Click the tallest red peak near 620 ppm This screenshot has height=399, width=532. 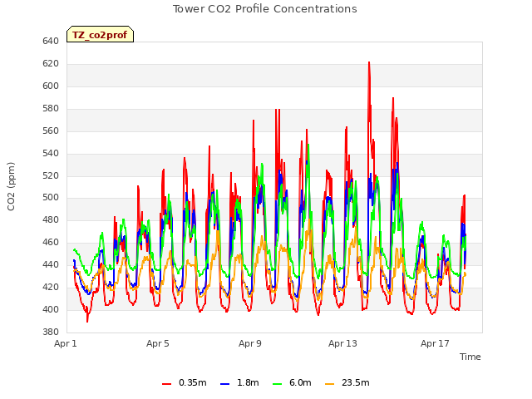pos(369,63)
